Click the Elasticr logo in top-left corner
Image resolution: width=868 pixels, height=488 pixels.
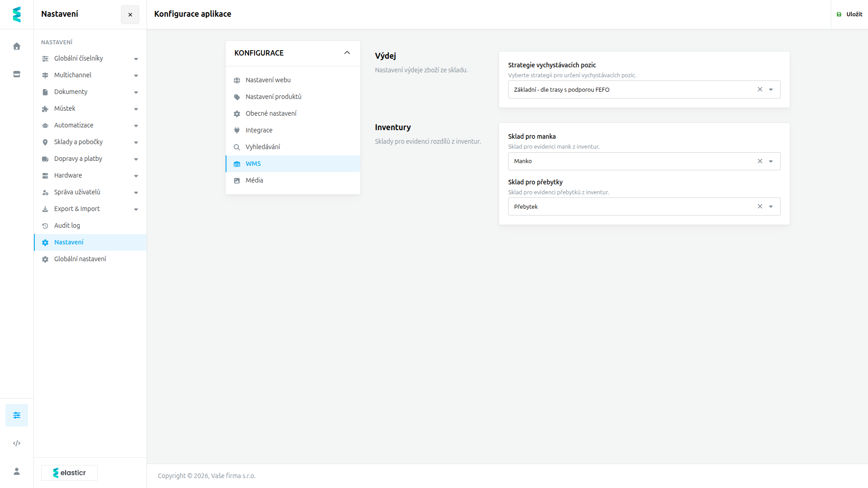(17, 14)
